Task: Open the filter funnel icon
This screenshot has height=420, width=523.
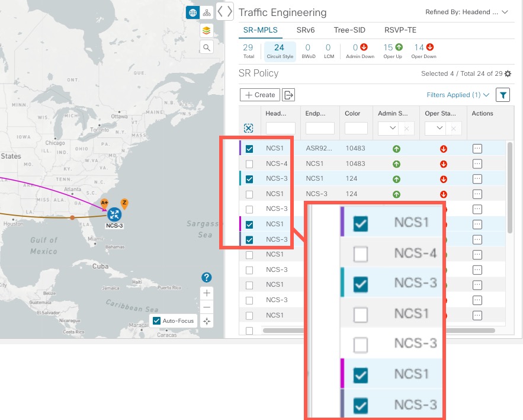Action: (503, 94)
